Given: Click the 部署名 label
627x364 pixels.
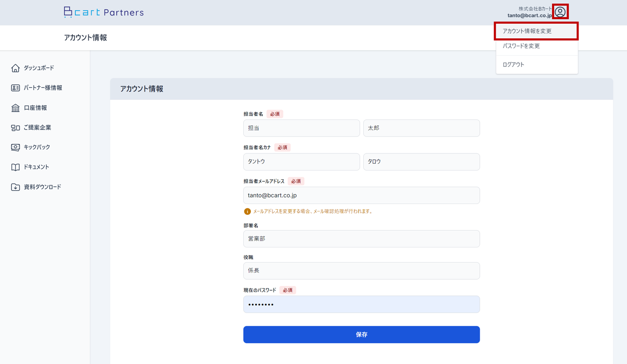Looking at the screenshot, I should [x=251, y=226].
